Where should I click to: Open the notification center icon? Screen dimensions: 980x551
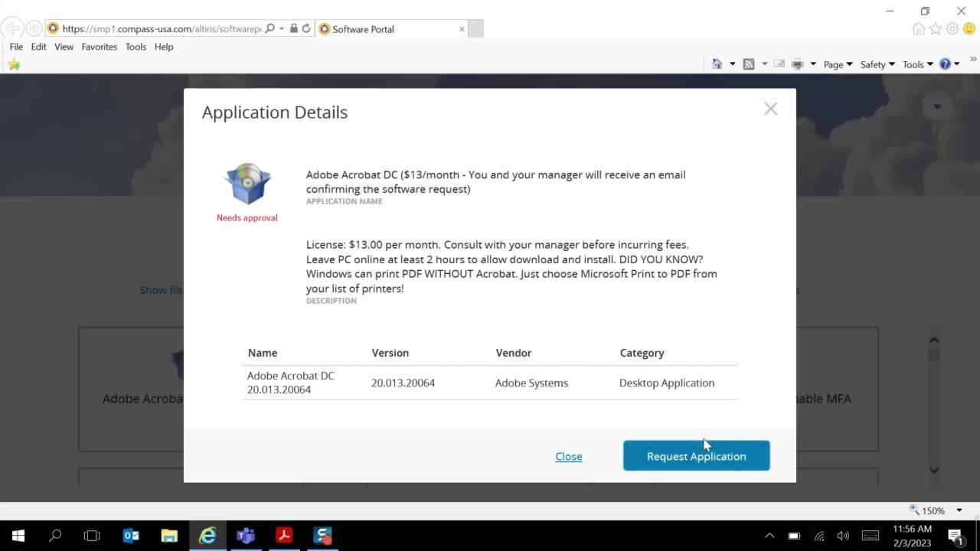[x=955, y=536]
